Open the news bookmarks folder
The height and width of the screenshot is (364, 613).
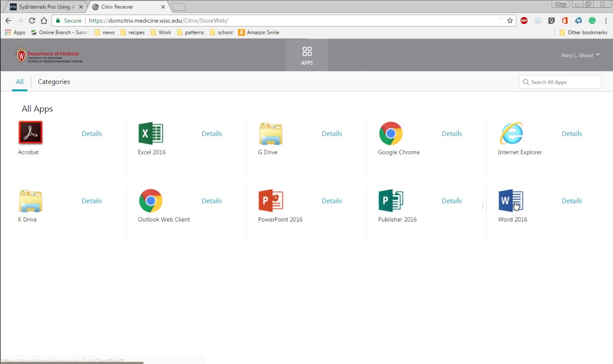[105, 32]
